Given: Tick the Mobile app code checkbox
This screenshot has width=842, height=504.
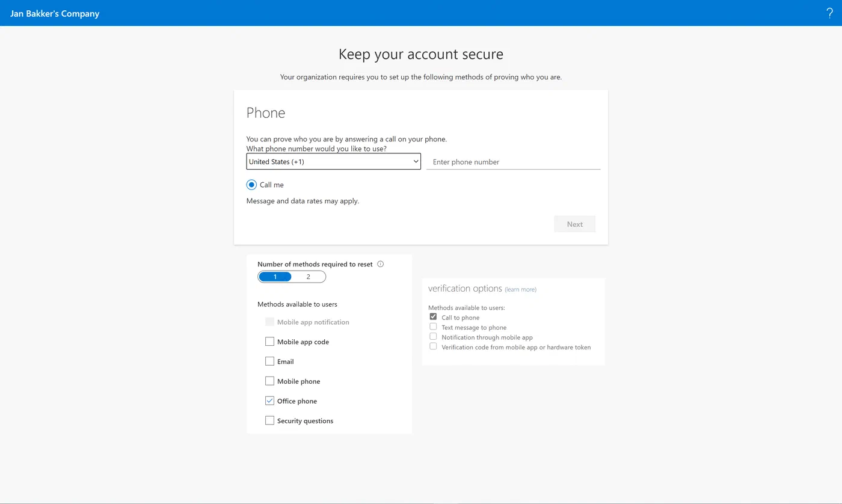Looking at the screenshot, I should coord(269,342).
